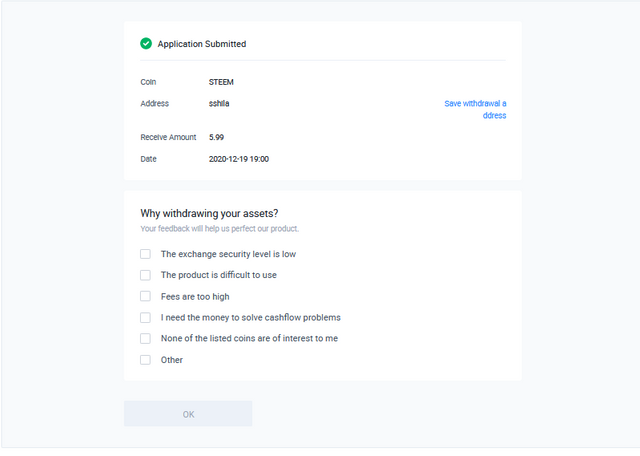Click the green checkmark success icon

(146, 43)
